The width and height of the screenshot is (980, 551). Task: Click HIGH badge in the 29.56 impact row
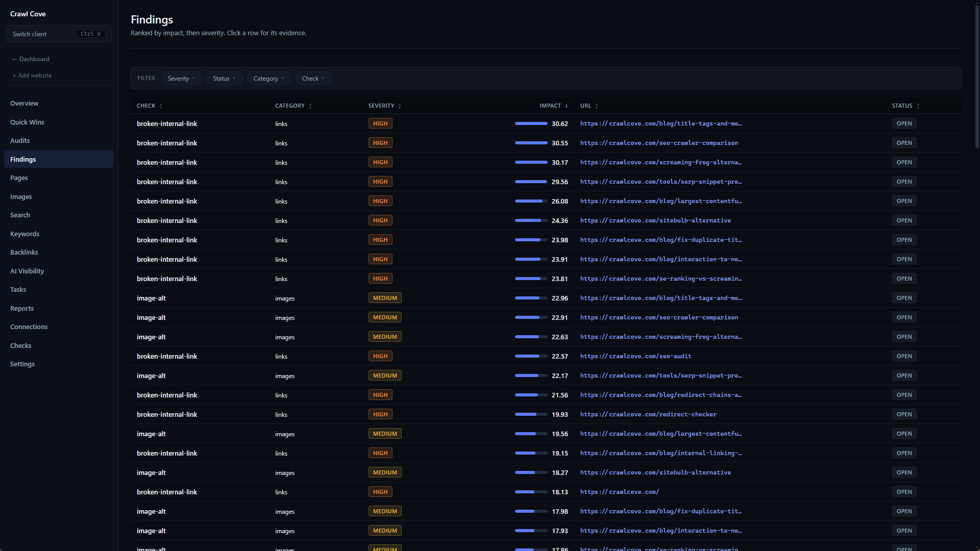tap(380, 182)
